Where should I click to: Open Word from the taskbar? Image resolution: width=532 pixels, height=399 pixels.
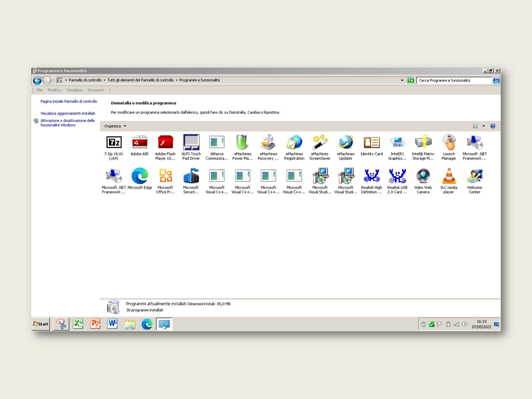(x=112, y=324)
